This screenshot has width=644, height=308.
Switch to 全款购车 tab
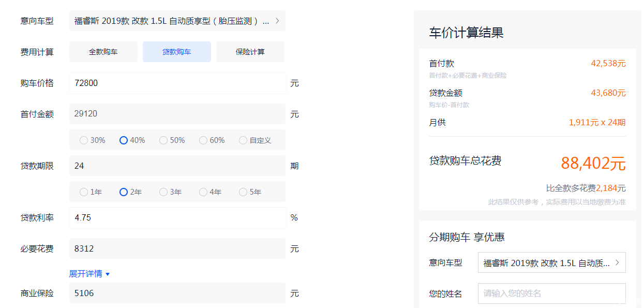(x=103, y=52)
